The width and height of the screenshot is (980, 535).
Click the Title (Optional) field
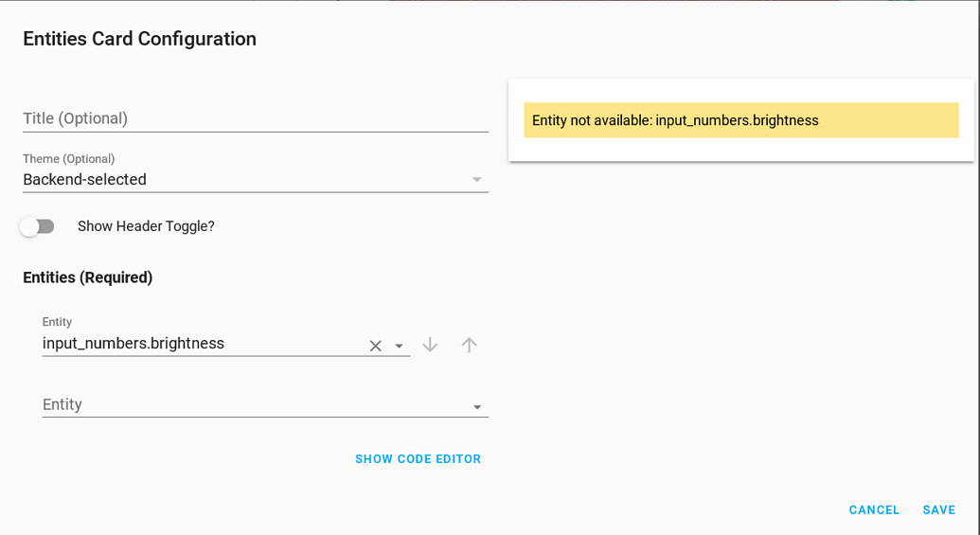pos(255,118)
